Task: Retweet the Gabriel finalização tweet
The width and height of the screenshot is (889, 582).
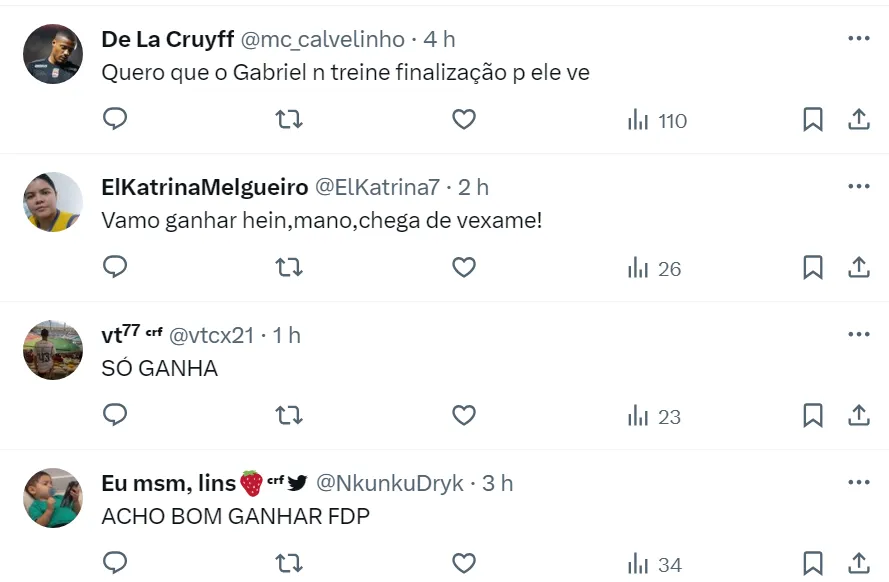Action: (x=289, y=120)
